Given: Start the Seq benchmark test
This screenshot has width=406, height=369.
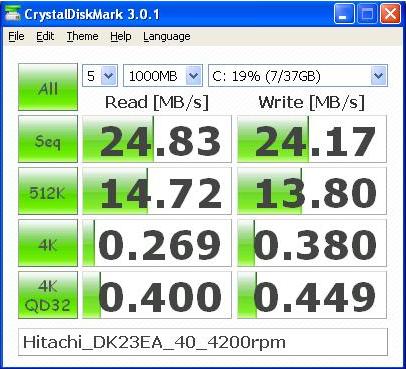Looking at the screenshot, I should click(48, 139).
